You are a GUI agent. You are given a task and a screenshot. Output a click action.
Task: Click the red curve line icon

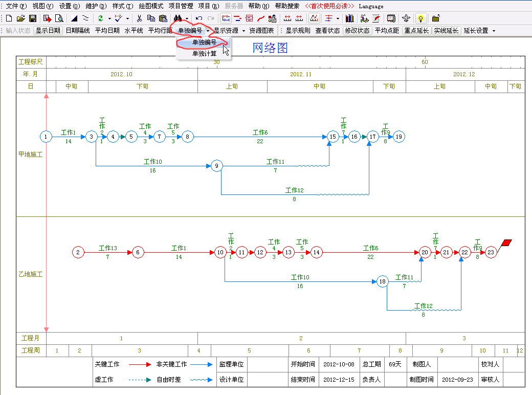(260, 18)
